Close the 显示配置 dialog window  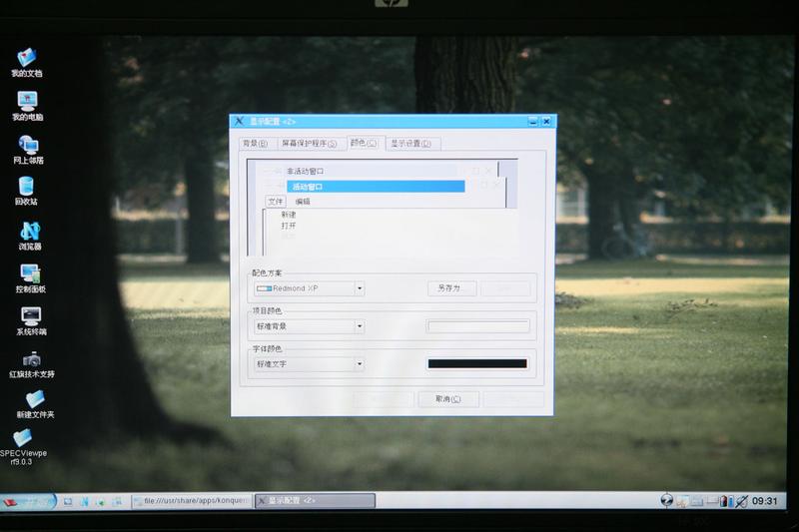(x=546, y=121)
